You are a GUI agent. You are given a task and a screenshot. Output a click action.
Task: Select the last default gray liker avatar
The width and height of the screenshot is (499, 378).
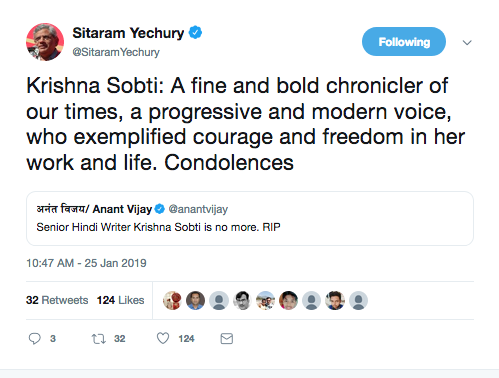tap(358, 300)
